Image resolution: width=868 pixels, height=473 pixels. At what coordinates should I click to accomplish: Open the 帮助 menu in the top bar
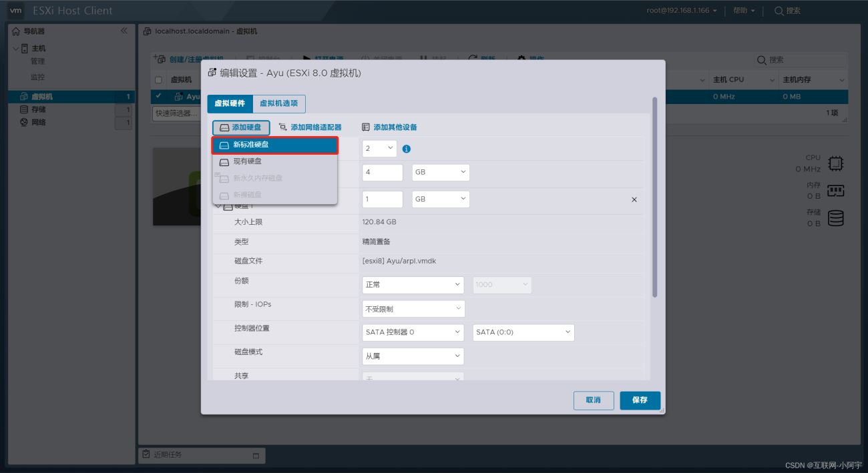744,11
